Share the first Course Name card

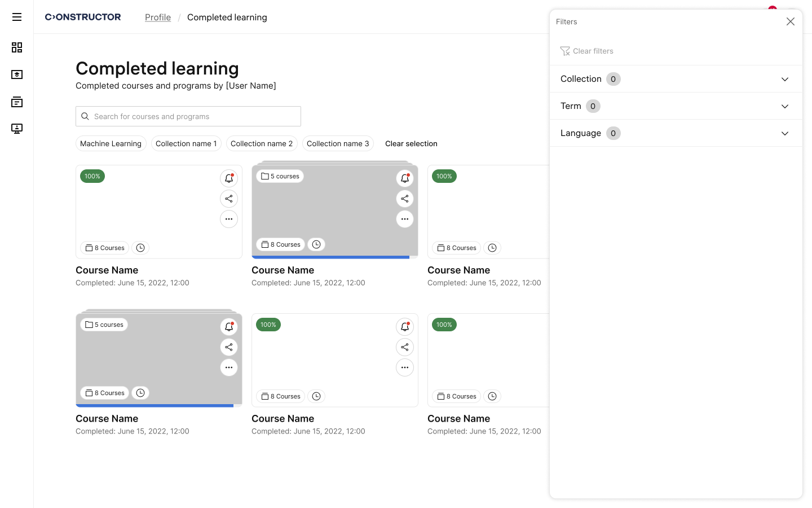click(229, 199)
